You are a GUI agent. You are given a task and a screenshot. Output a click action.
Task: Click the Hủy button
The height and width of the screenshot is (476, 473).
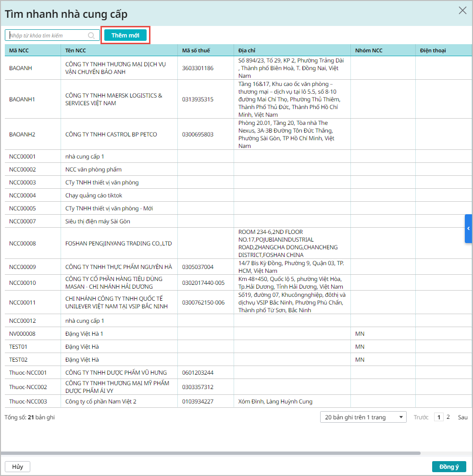pos(17,467)
